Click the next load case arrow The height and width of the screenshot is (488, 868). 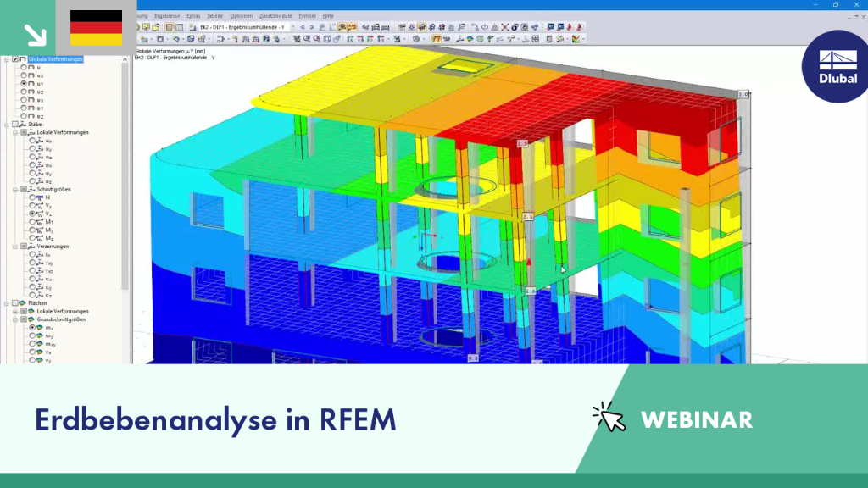click(x=312, y=27)
